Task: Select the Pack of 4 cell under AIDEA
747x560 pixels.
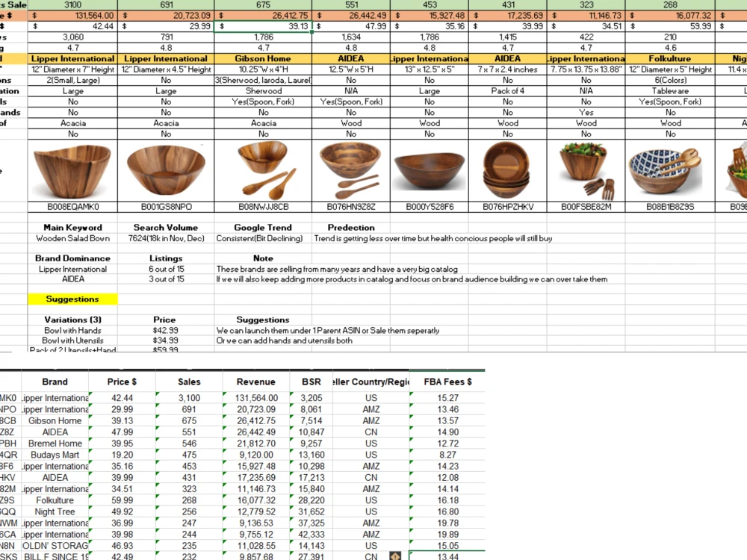Action: pos(507,91)
